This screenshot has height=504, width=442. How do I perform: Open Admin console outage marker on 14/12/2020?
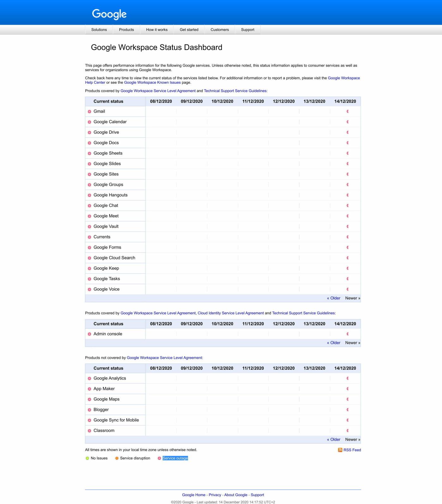point(348,334)
